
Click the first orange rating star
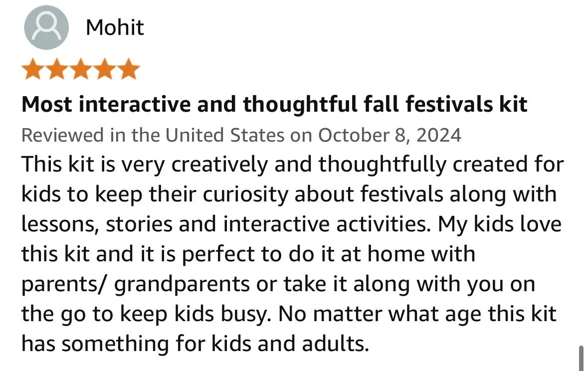(33, 69)
